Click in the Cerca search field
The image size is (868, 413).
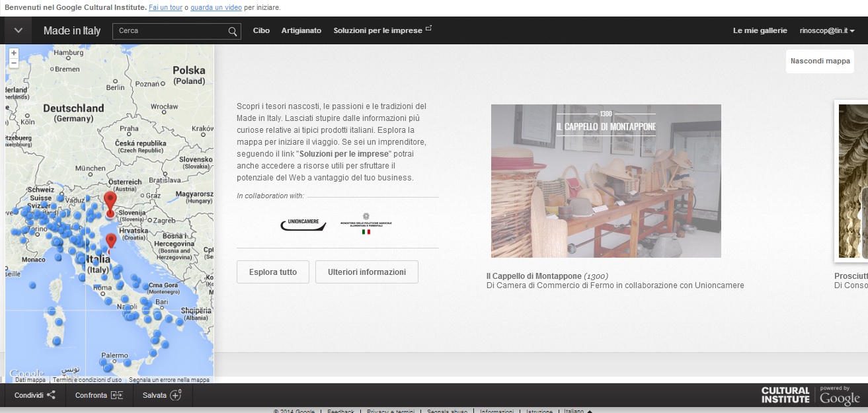pos(171,31)
